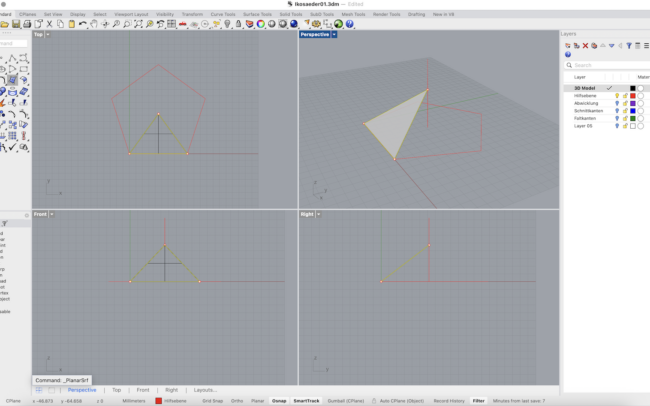The image size is (650, 406).
Task: Open Layers panel help icon
Action: (x=568, y=55)
